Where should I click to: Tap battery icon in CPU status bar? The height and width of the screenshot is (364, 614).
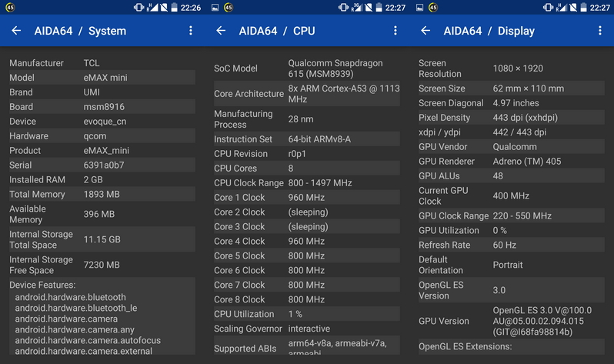click(x=379, y=8)
